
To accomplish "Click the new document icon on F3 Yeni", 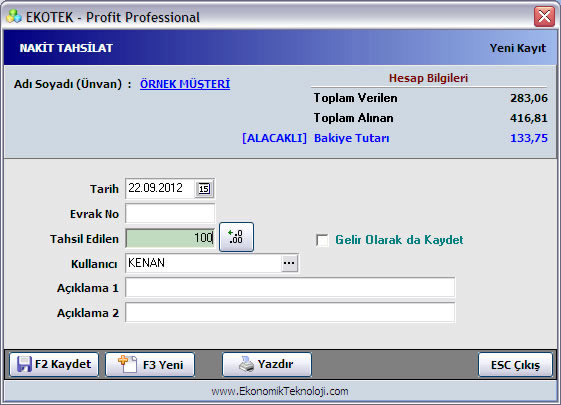I will click(128, 364).
